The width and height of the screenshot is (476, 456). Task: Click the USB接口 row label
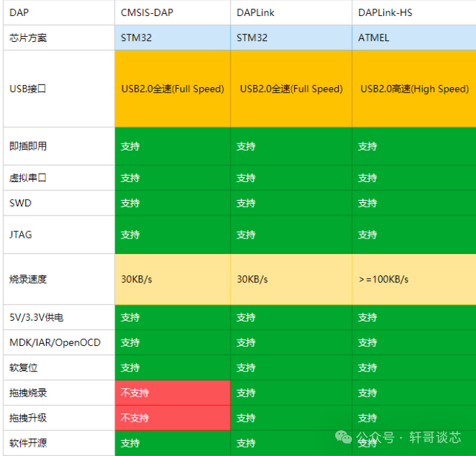coord(59,89)
